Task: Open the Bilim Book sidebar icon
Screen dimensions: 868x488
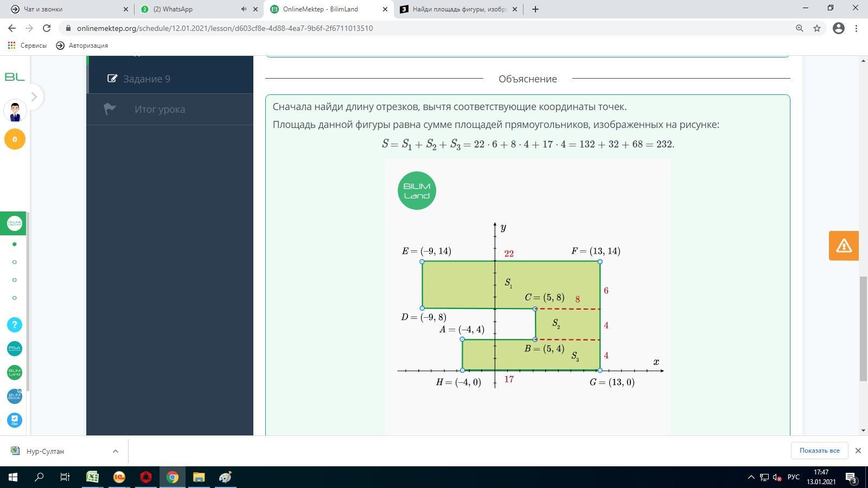Action: [15, 396]
